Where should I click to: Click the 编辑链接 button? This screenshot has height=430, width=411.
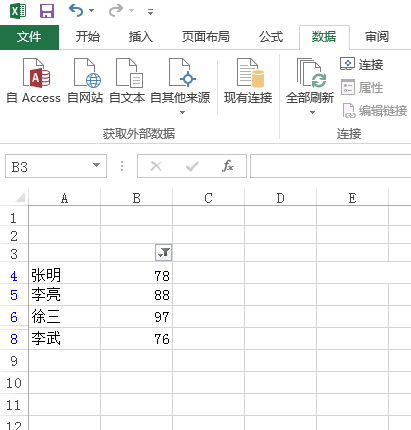pyautogui.click(x=375, y=111)
